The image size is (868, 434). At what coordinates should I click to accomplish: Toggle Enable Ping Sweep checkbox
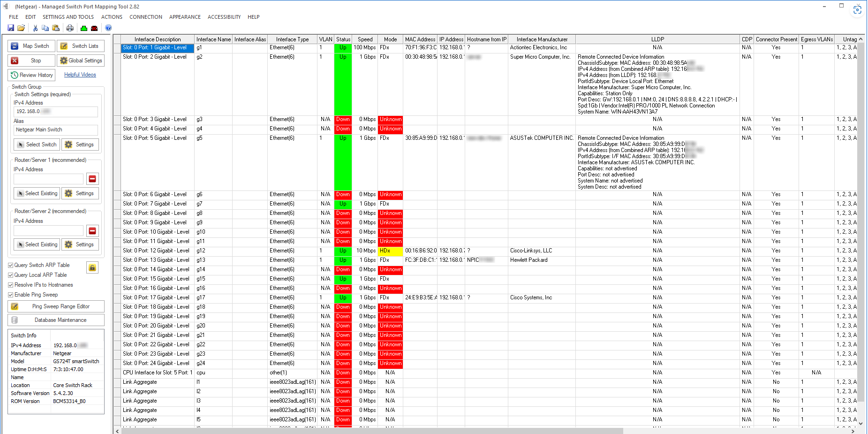tap(10, 295)
